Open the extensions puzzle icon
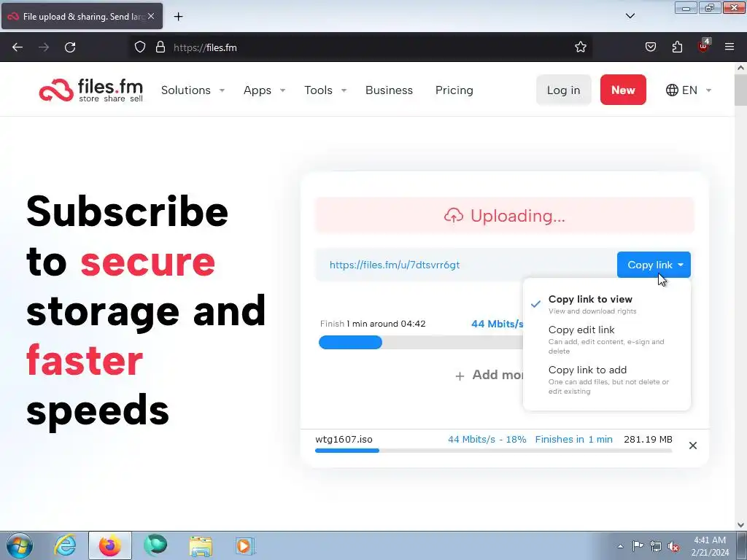This screenshot has width=747, height=560. click(x=677, y=47)
